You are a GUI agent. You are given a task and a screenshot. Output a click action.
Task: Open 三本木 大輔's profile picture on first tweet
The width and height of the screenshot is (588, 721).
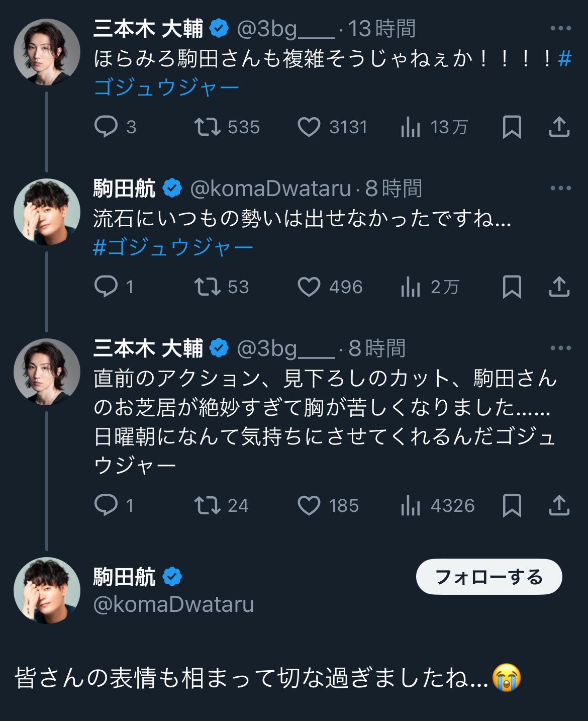point(47,52)
